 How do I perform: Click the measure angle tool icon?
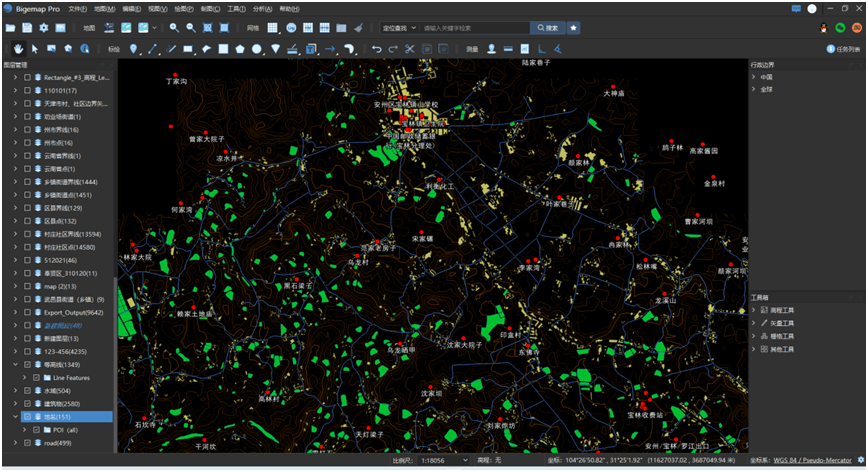(558, 49)
